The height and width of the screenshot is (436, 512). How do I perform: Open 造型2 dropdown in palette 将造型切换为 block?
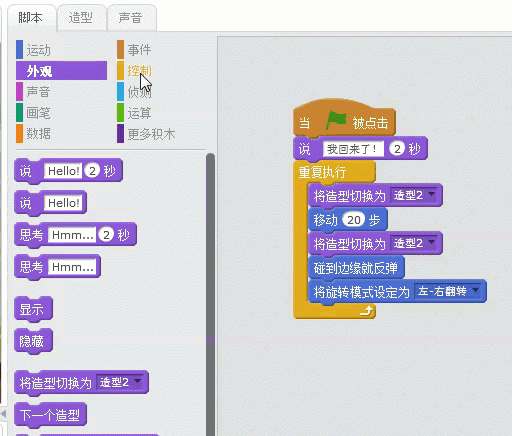[120, 382]
